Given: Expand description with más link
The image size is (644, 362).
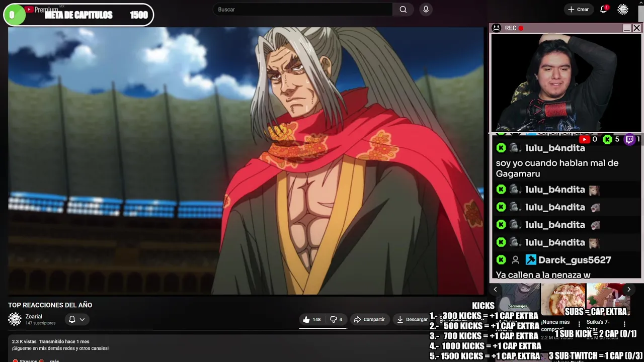Looking at the screenshot, I should tap(55, 360).
